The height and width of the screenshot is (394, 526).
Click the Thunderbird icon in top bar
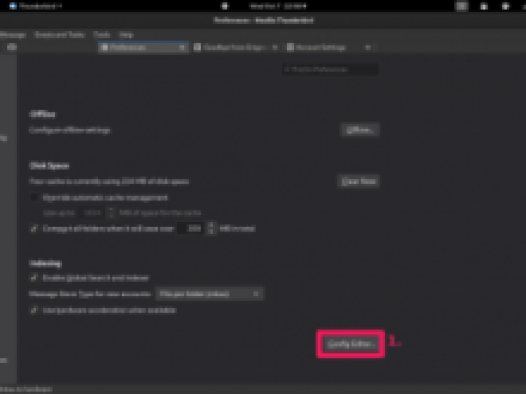coord(13,6)
